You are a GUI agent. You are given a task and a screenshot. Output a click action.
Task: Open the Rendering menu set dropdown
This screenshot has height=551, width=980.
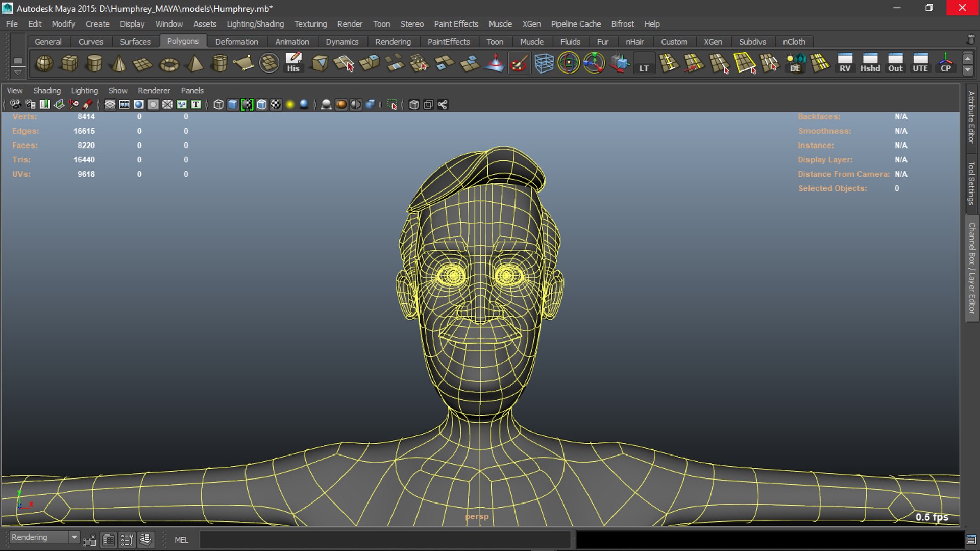pyautogui.click(x=44, y=537)
